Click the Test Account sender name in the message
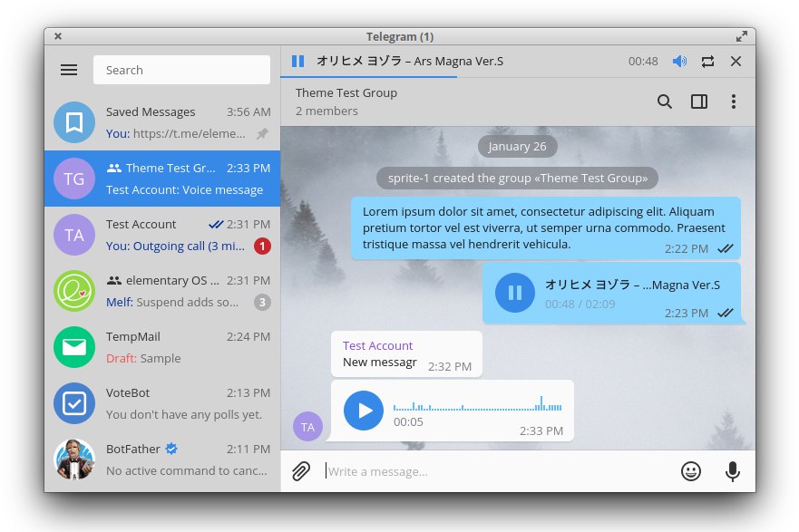This screenshot has width=799, height=532. [x=377, y=345]
